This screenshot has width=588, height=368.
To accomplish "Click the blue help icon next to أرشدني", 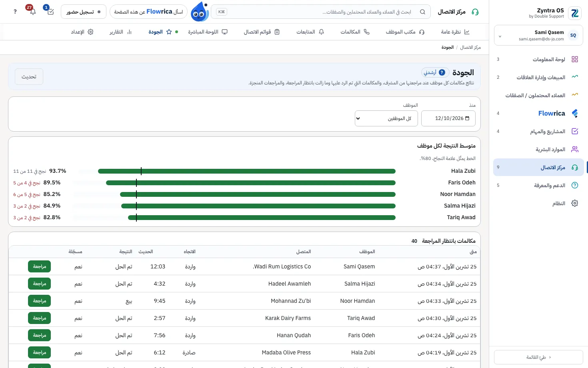I will point(442,72).
